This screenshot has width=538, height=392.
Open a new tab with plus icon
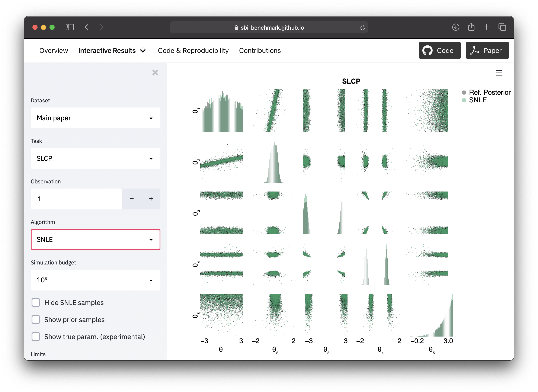point(487,27)
